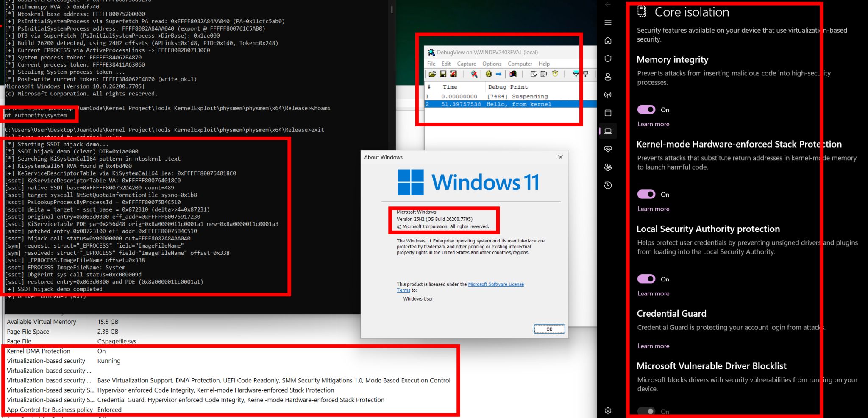Save log with DebugView floppy disk icon
Viewport: 868px width, 418px height.
click(x=443, y=74)
